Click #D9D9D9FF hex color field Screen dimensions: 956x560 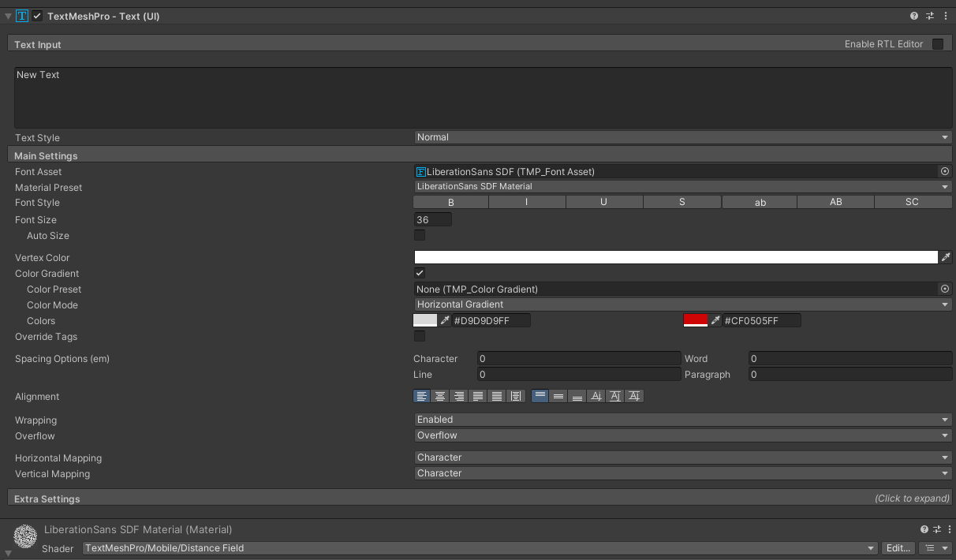pos(491,320)
